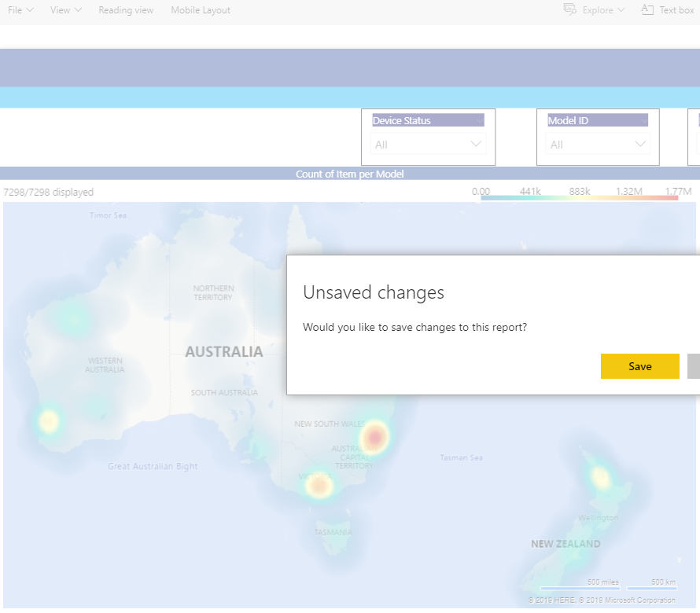Click the New South Wales heat spot
Image resolution: width=700 pixels, height=613 pixels.
375,436
